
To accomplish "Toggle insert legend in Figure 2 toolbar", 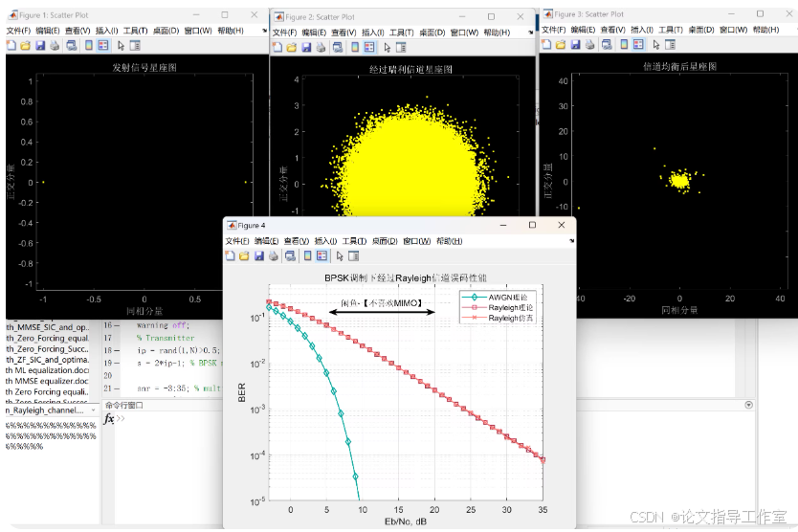I will (369, 48).
